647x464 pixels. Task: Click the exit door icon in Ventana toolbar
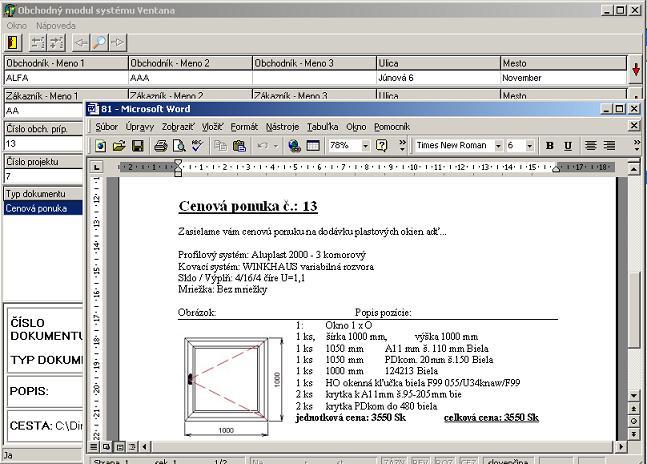[13, 42]
